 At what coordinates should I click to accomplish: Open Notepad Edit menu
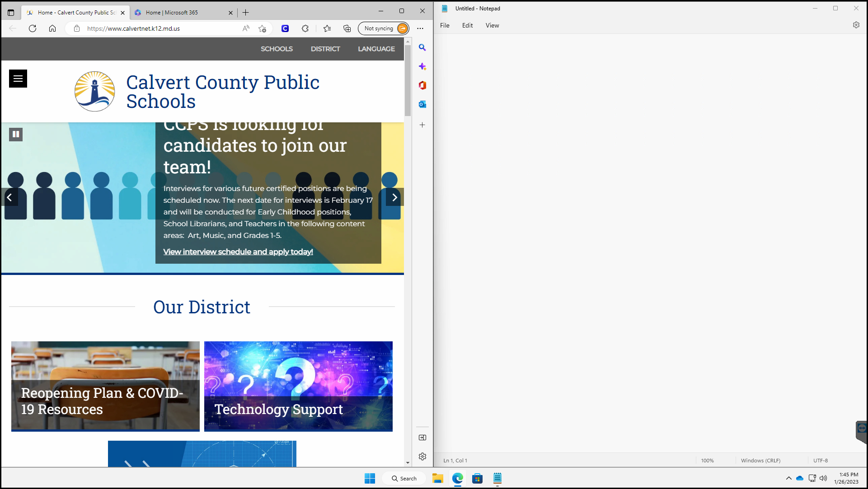click(x=467, y=25)
